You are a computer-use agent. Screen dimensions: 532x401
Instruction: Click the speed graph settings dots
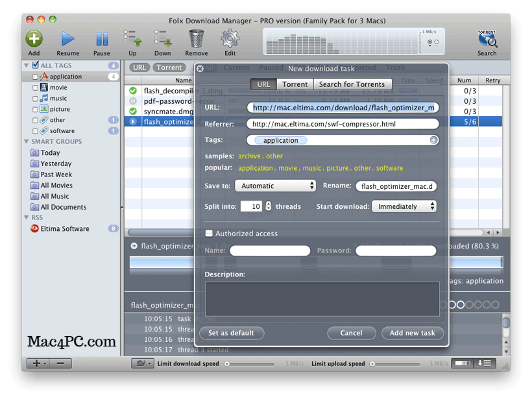[x=433, y=42]
